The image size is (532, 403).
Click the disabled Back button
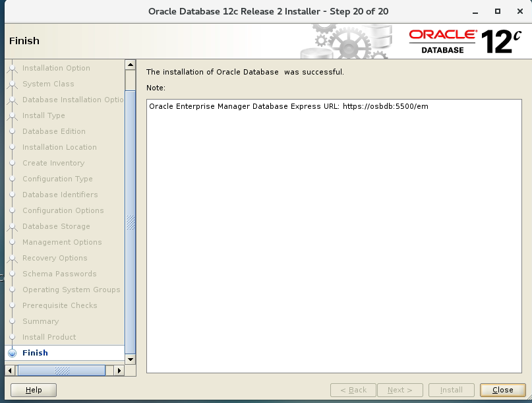(x=353, y=390)
